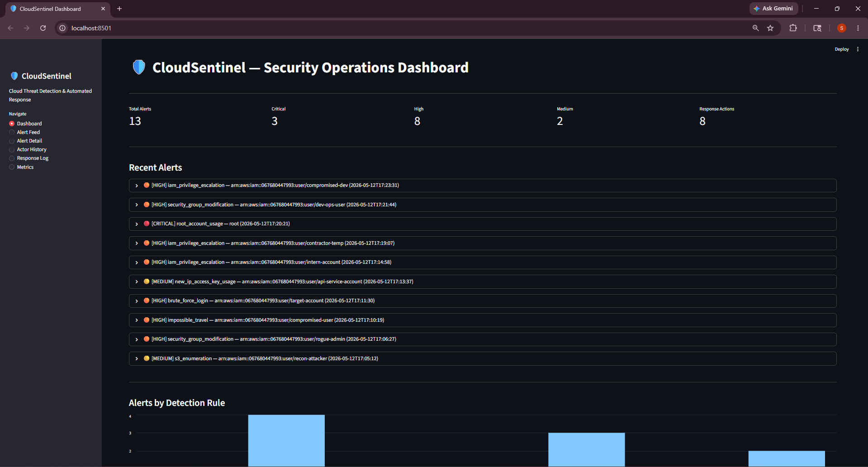Click the Medium count value 2
868x467 pixels.
point(560,121)
